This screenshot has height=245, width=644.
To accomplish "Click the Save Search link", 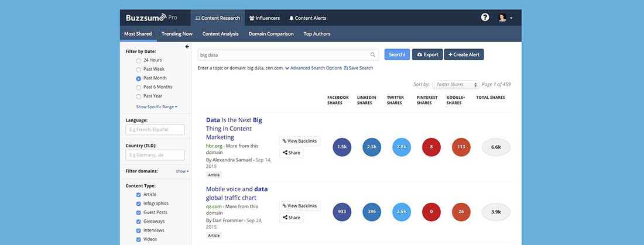I will coord(358,68).
